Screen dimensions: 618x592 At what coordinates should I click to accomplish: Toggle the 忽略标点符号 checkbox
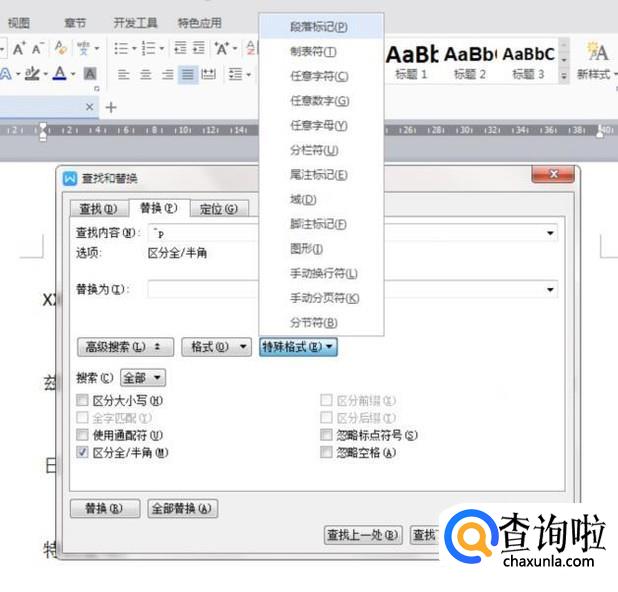(326, 435)
